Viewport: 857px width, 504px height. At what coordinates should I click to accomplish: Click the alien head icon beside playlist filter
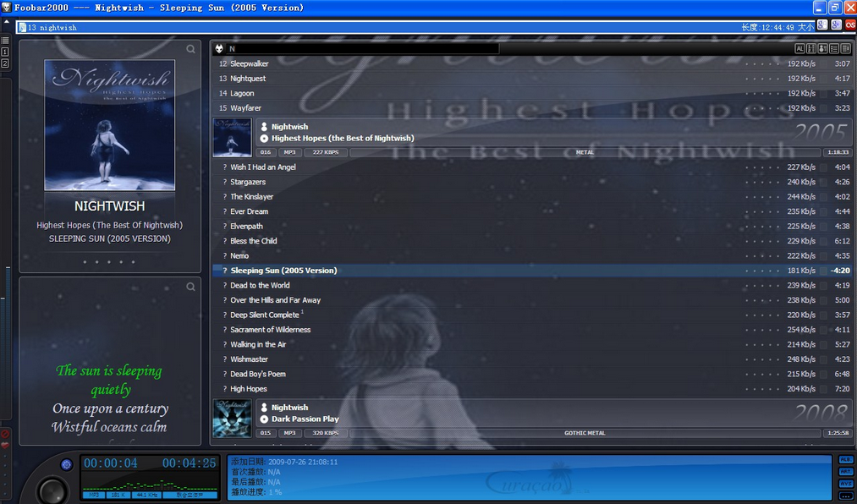[219, 48]
